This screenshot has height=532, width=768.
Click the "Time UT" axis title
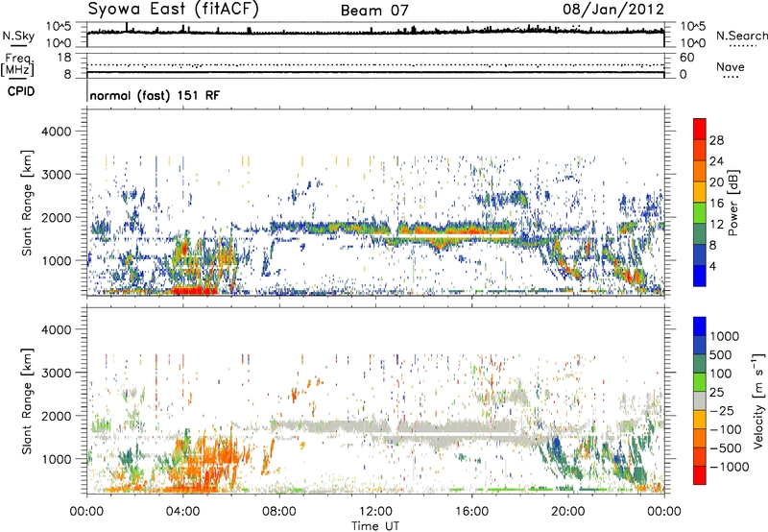click(375, 526)
